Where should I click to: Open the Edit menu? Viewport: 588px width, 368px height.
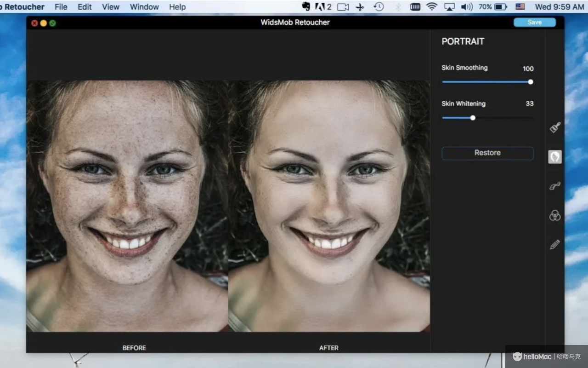pyautogui.click(x=85, y=7)
